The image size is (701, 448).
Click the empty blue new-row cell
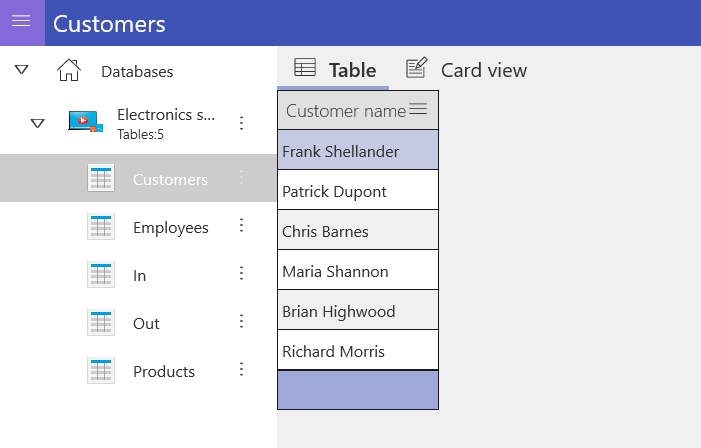point(357,390)
